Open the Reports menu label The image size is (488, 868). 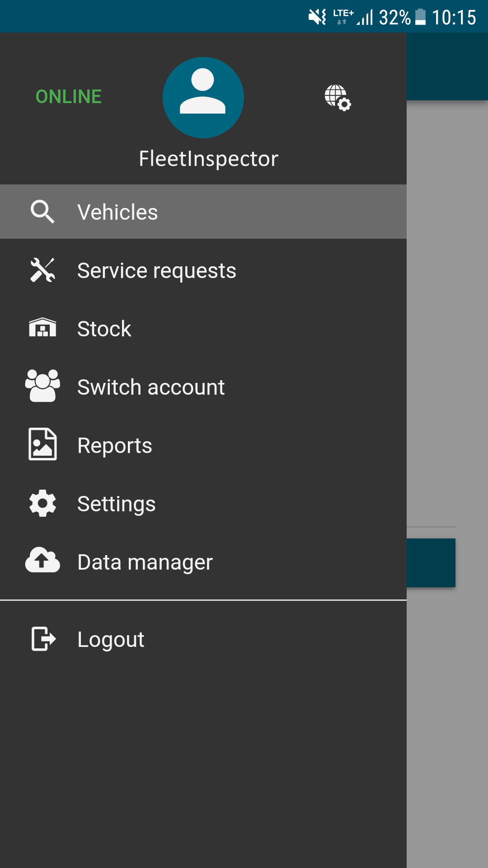[115, 446]
